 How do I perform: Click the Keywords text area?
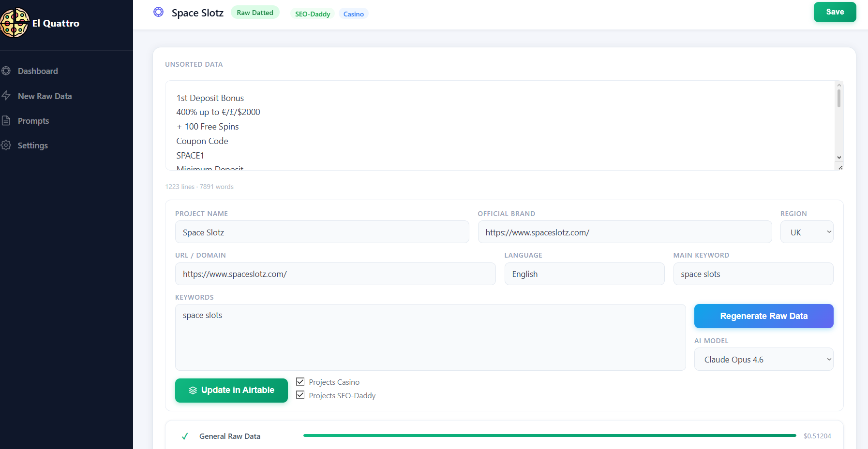(430, 337)
